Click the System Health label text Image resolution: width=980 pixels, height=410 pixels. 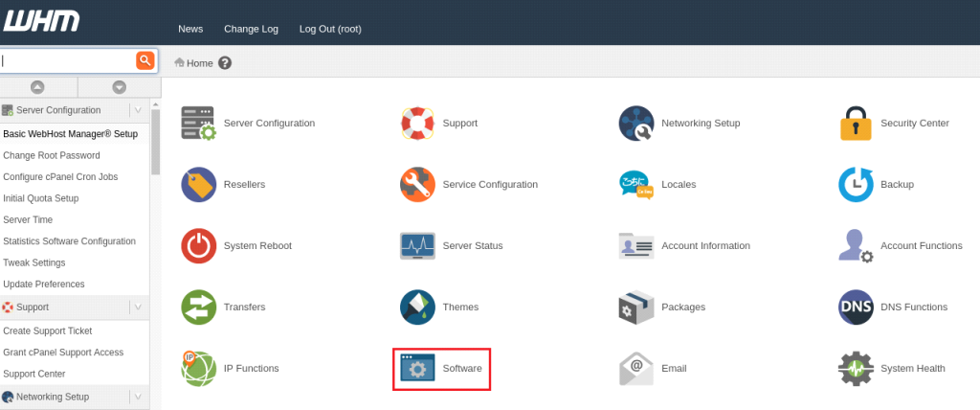pyautogui.click(x=912, y=369)
